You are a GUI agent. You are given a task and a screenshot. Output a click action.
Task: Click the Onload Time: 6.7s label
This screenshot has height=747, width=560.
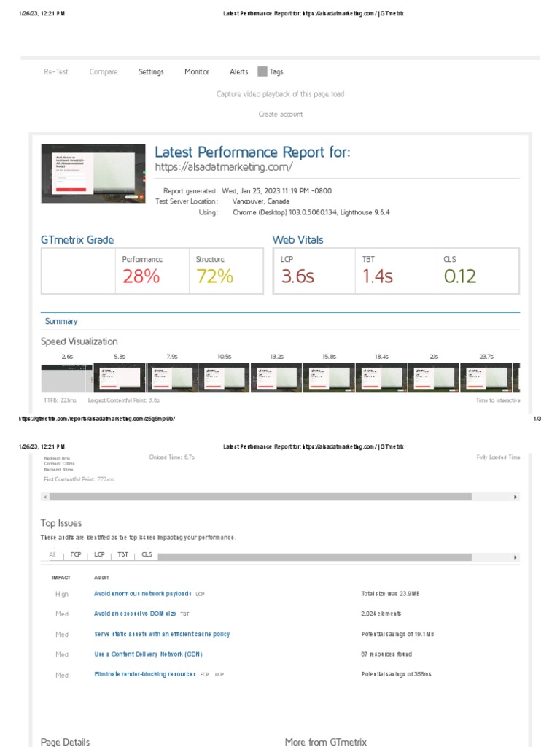[171, 457]
